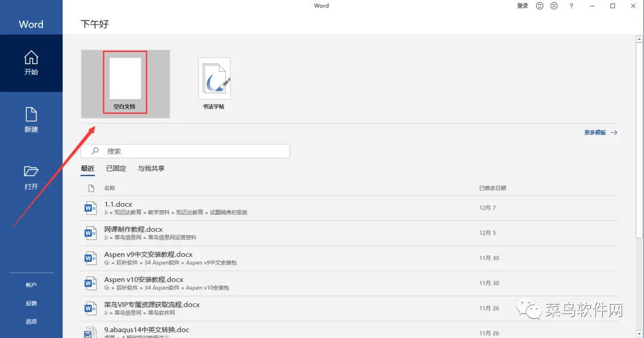Open recent file 1.1.docx
This screenshot has height=338, width=644.
tap(349, 208)
